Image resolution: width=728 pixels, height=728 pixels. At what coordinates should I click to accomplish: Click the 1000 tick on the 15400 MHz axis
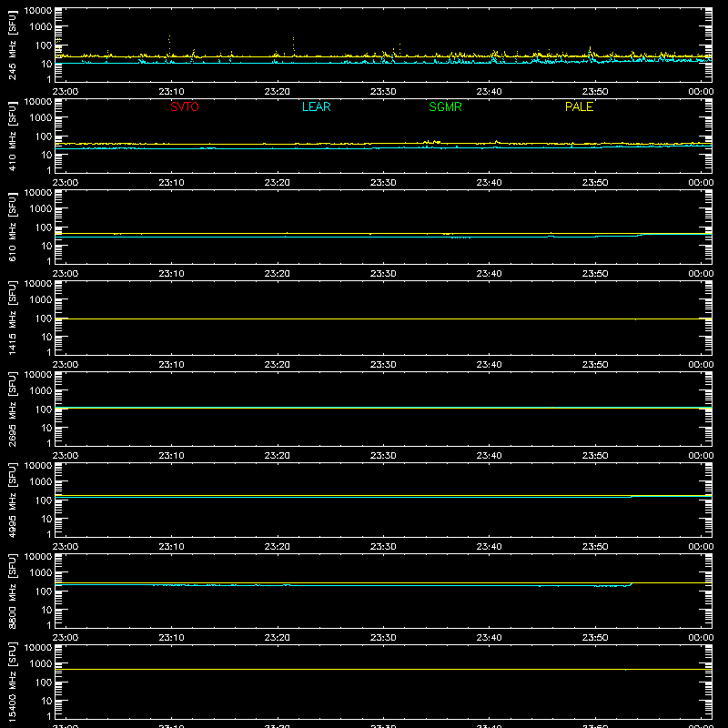tap(41, 664)
